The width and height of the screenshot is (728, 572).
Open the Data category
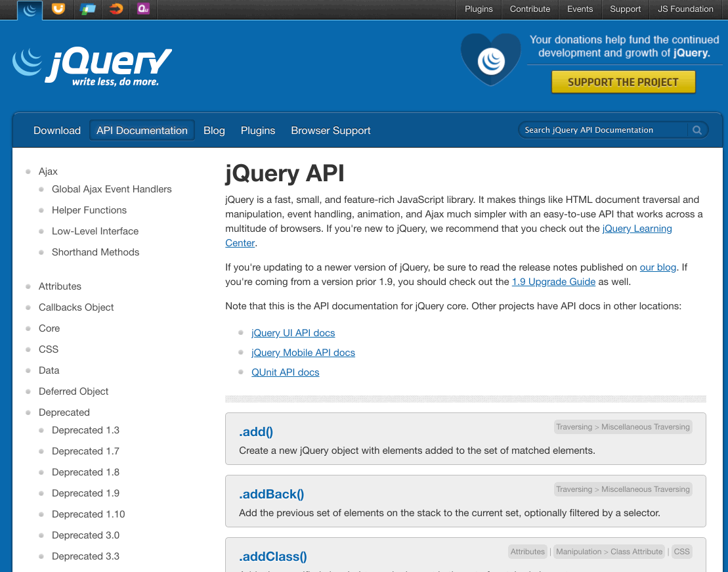[49, 370]
